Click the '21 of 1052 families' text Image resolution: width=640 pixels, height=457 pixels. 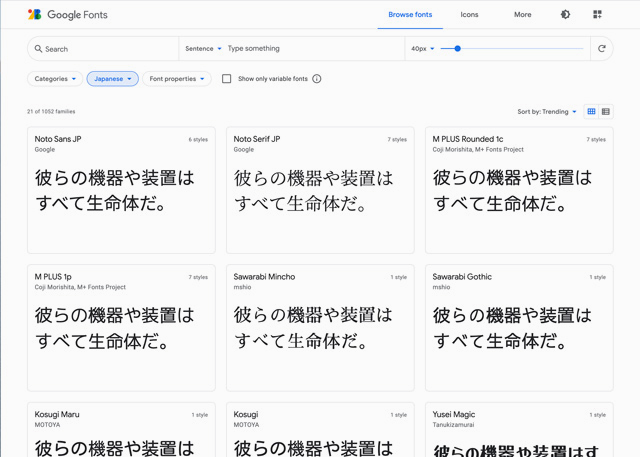(x=51, y=111)
